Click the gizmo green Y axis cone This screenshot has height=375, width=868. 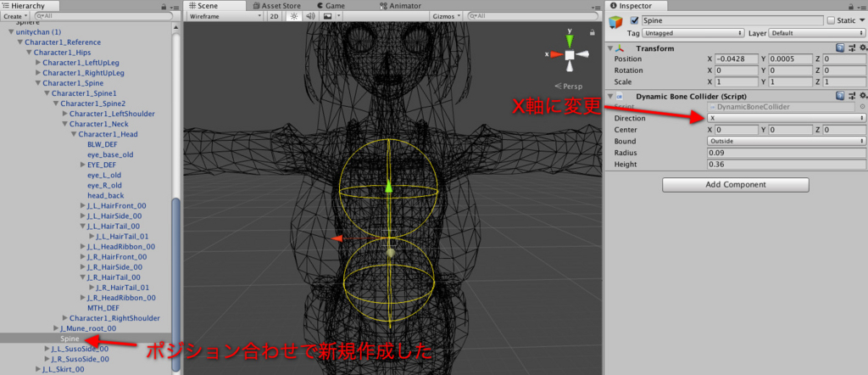[569, 41]
